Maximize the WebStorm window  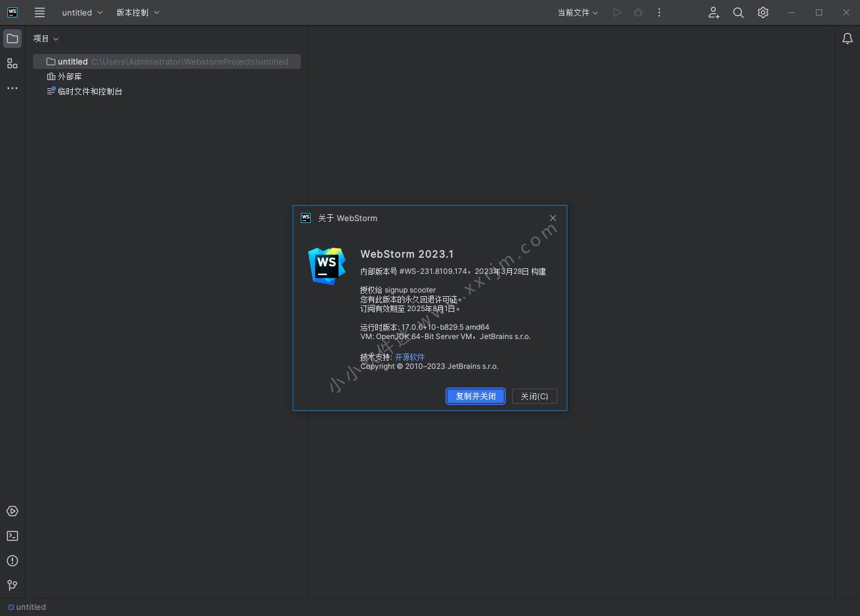(x=819, y=12)
